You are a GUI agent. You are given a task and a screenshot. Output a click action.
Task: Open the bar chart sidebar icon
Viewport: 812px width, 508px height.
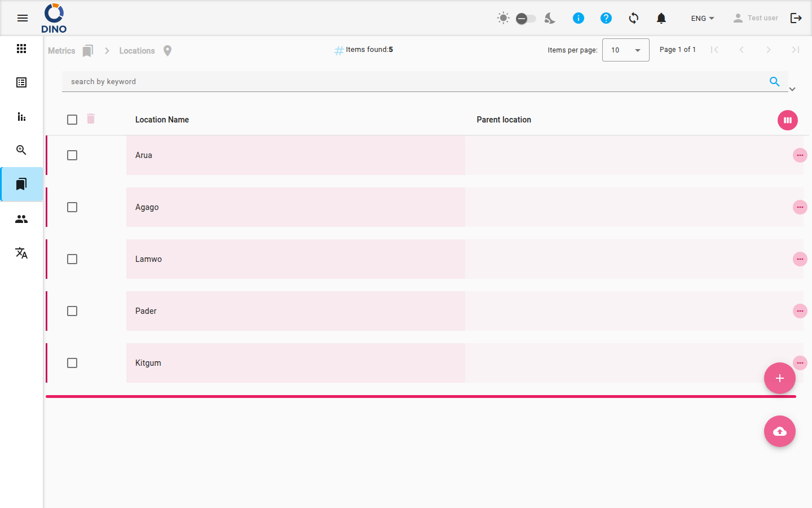coord(21,116)
